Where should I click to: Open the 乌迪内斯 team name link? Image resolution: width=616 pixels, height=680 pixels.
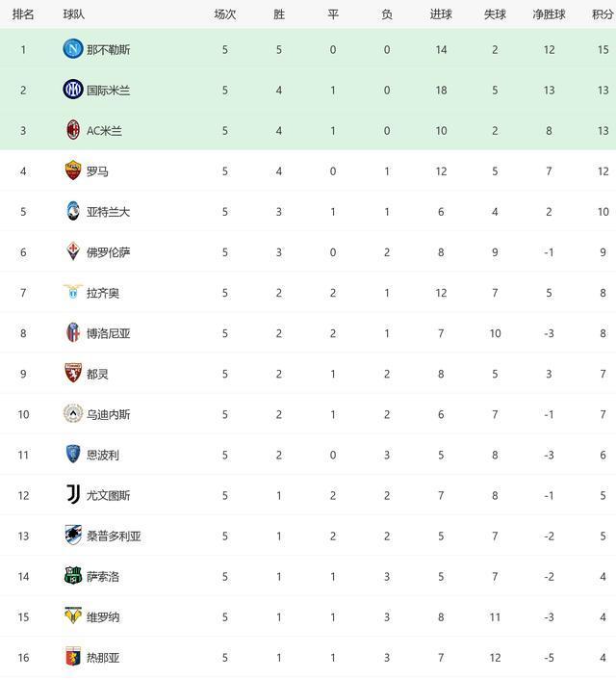[x=109, y=414]
